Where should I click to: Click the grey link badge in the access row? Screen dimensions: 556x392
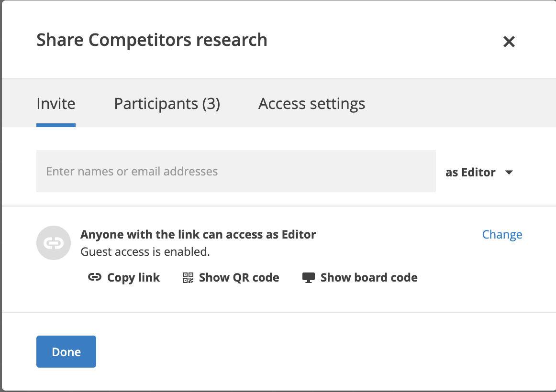click(54, 243)
